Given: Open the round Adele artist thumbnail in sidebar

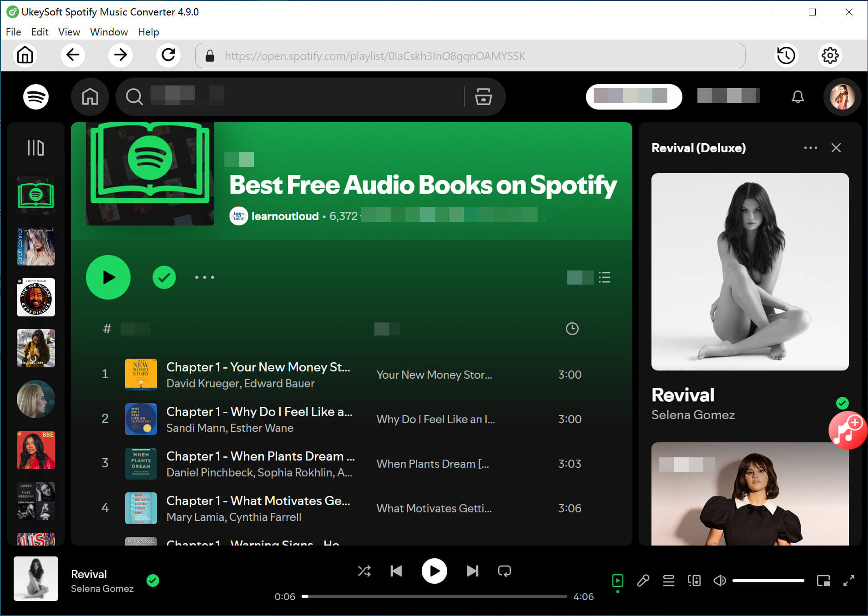Looking at the screenshot, I should 36,399.
